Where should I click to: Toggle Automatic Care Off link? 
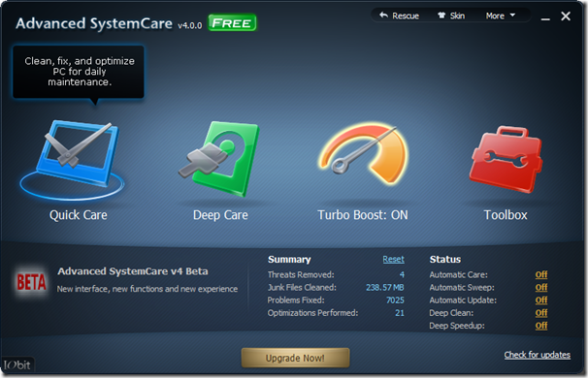coord(541,274)
